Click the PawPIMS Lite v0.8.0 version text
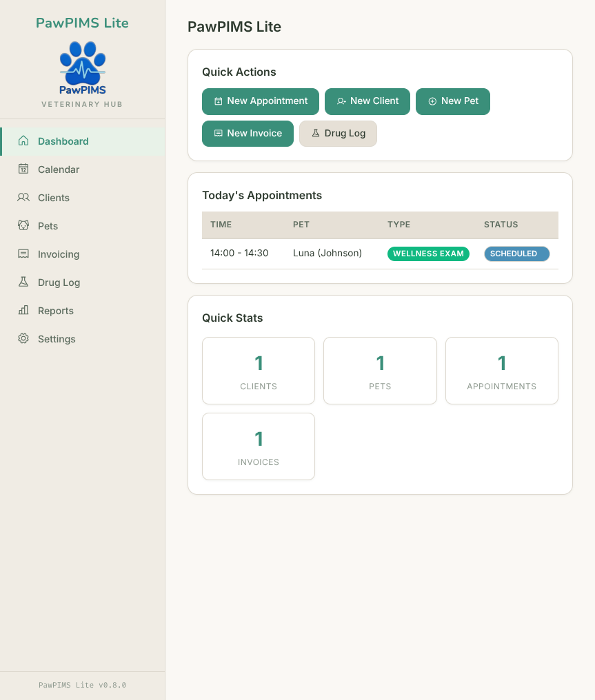 coord(82,685)
